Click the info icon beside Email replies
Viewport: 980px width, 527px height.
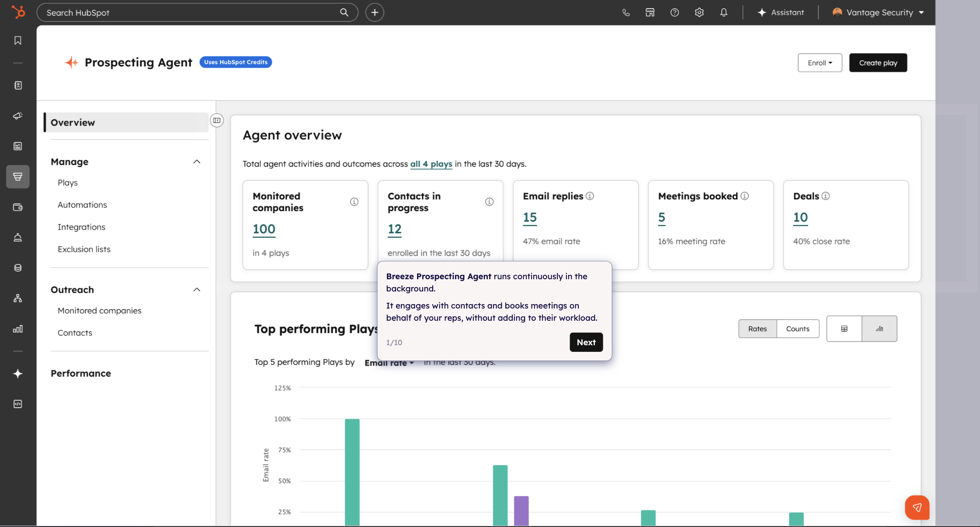pyautogui.click(x=590, y=196)
